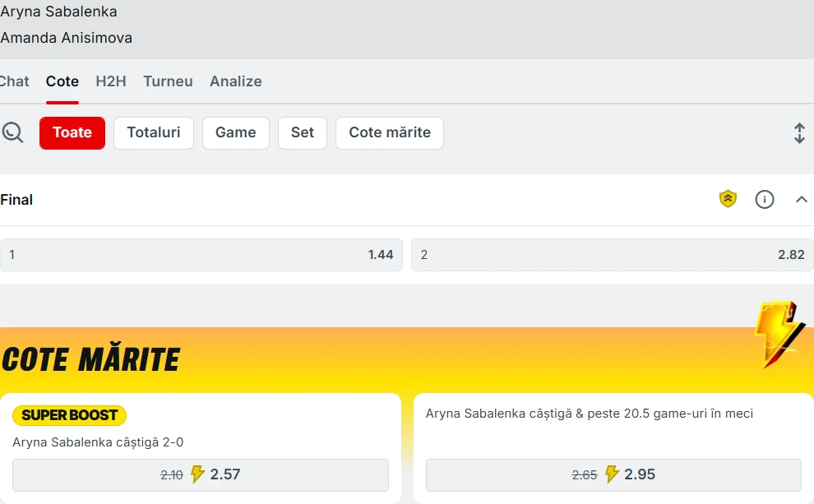Switch to the Turneu tab

point(168,81)
